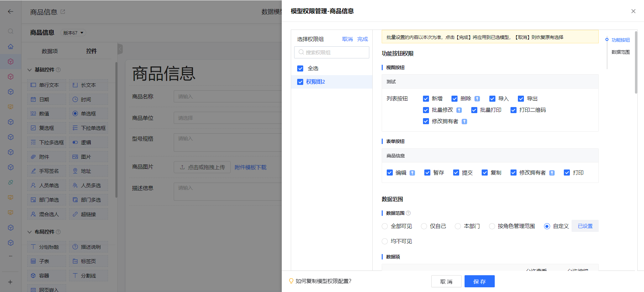Open the 版本67 version dropdown

(73, 33)
